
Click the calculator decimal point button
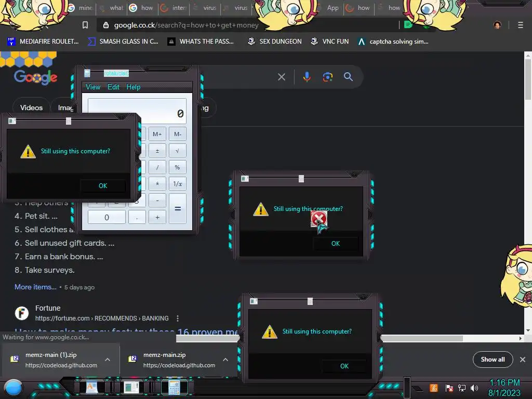(x=137, y=217)
